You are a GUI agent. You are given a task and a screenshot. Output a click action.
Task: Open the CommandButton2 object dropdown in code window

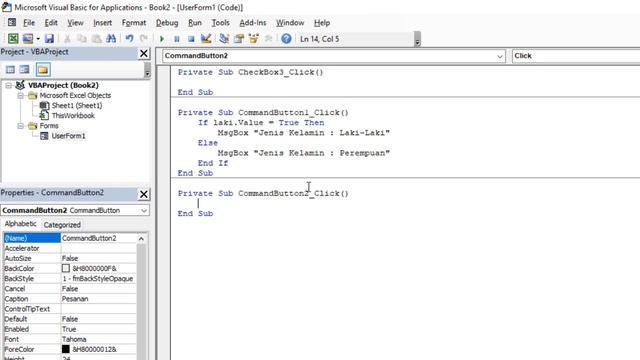pos(500,56)
